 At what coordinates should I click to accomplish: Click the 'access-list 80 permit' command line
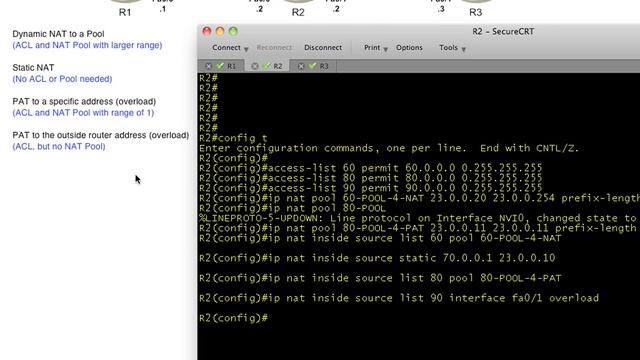371,178
